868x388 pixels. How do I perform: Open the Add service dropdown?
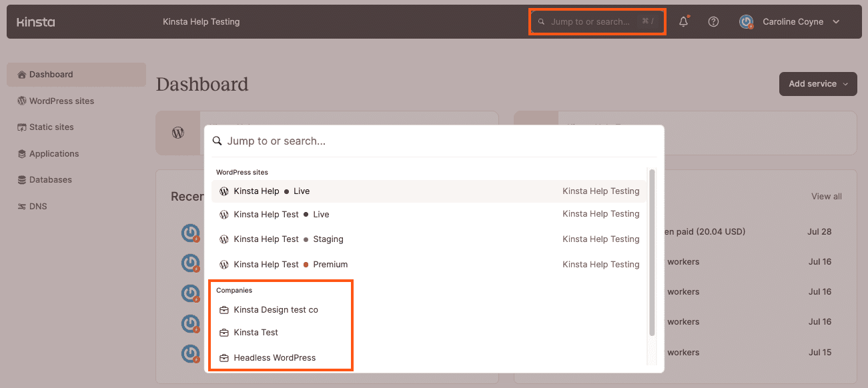[x=818, y=84]
